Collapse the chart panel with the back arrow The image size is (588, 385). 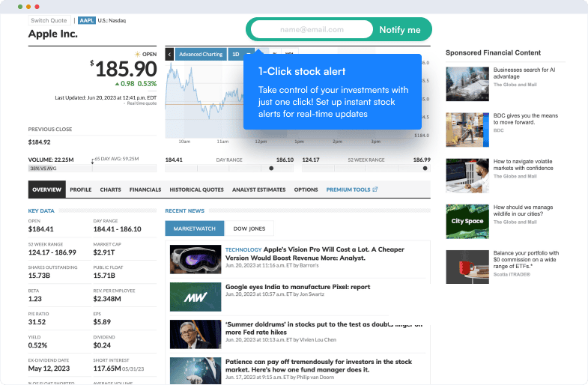[x=169, y=55]
